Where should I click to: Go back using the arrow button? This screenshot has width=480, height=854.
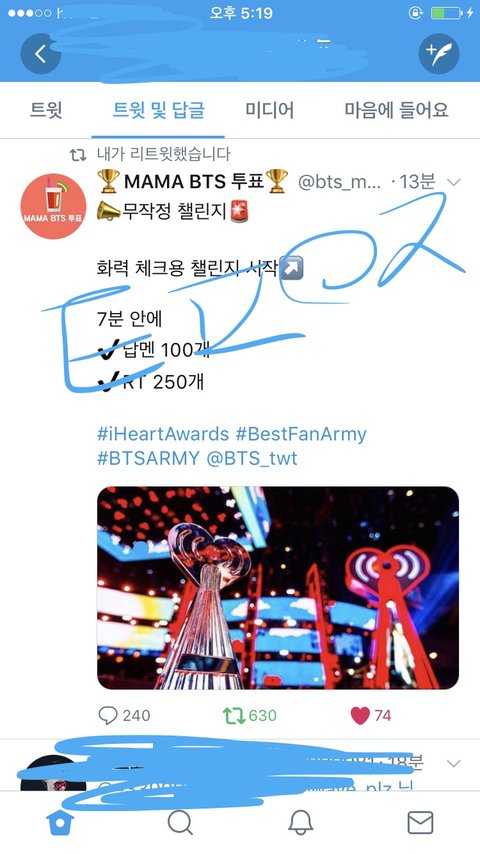41,54
